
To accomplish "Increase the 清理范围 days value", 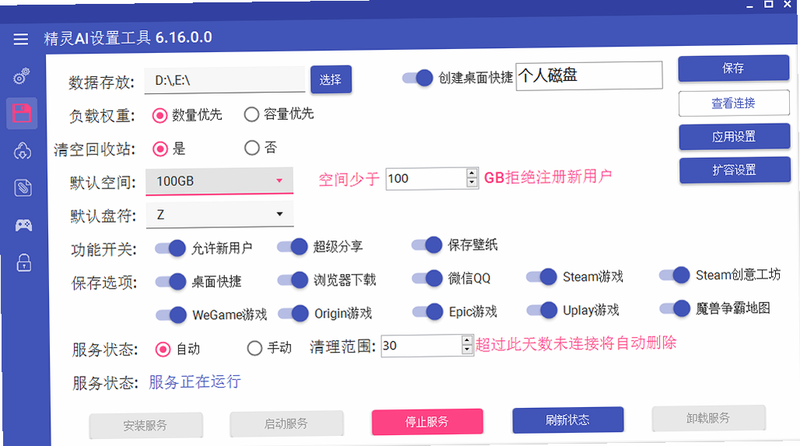I will click(467, 340).
